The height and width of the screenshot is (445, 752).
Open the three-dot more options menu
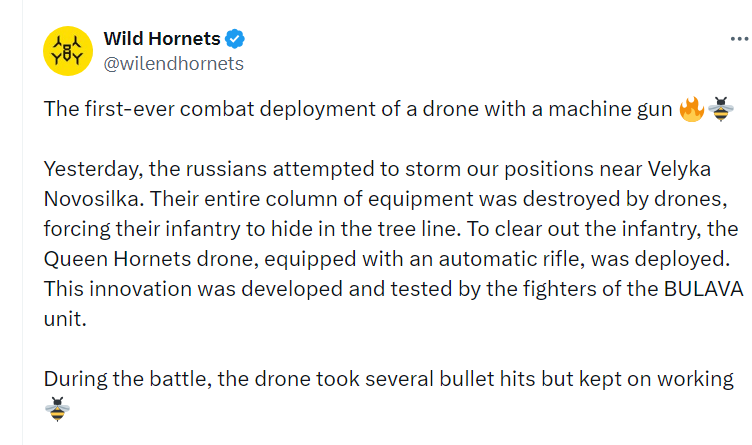pos(740,39)
